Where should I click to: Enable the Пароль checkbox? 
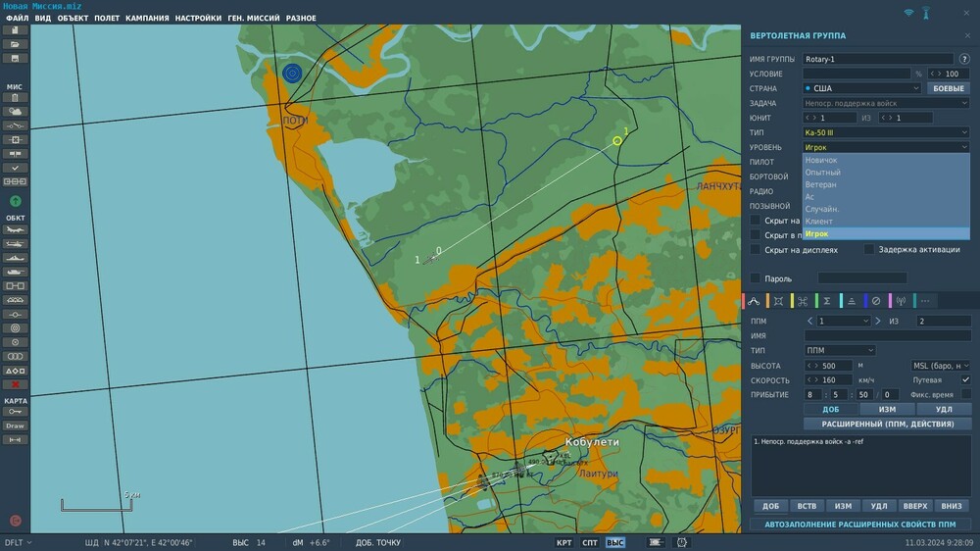tap(756, 278)
